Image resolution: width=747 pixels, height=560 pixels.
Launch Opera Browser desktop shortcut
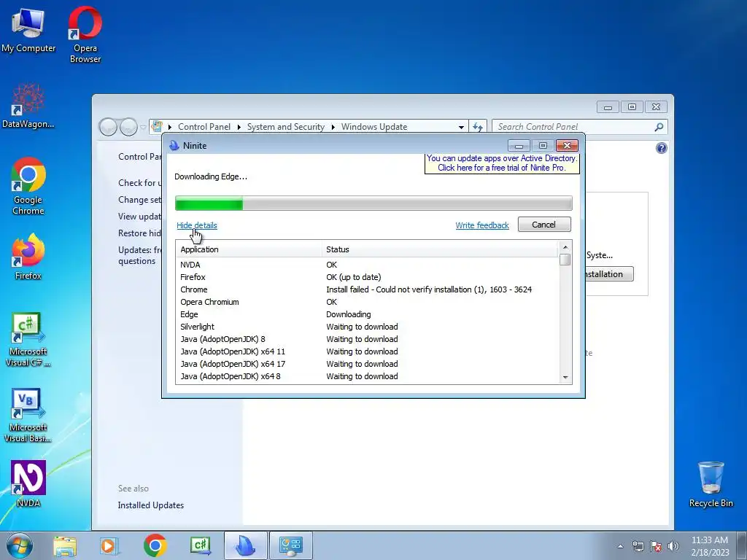(x=85, y=35)
